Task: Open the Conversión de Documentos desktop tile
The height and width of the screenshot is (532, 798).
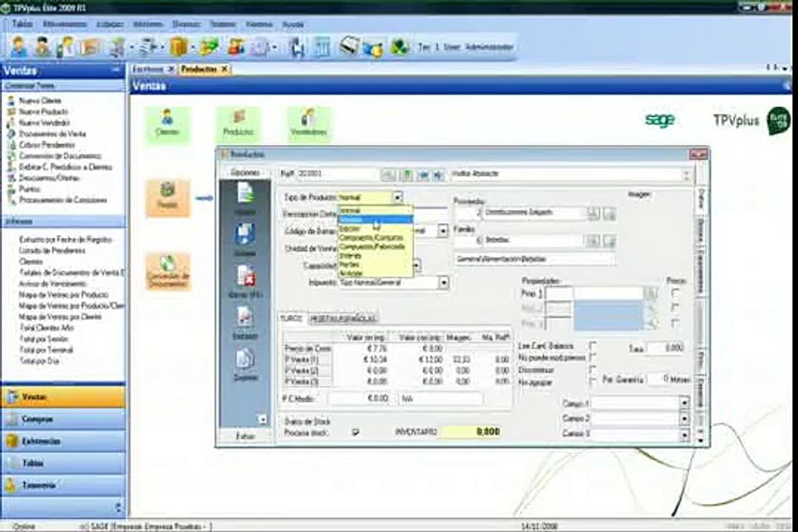Action: click(168, 272)
